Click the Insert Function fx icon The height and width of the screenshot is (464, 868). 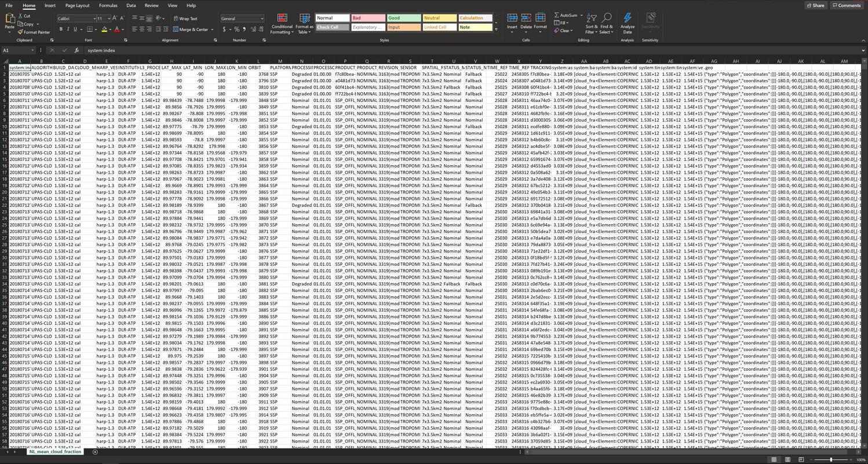pyautogui.click(x=76, y=50)
